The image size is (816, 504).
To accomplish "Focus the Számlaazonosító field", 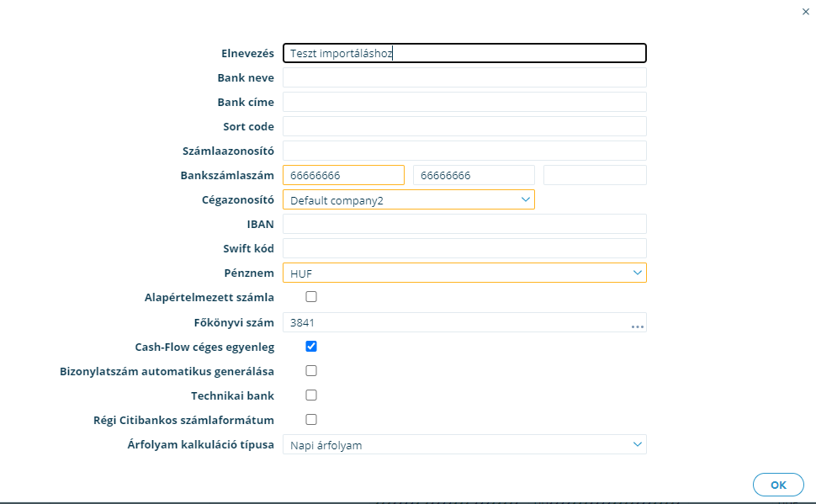I will coord(464,151).
